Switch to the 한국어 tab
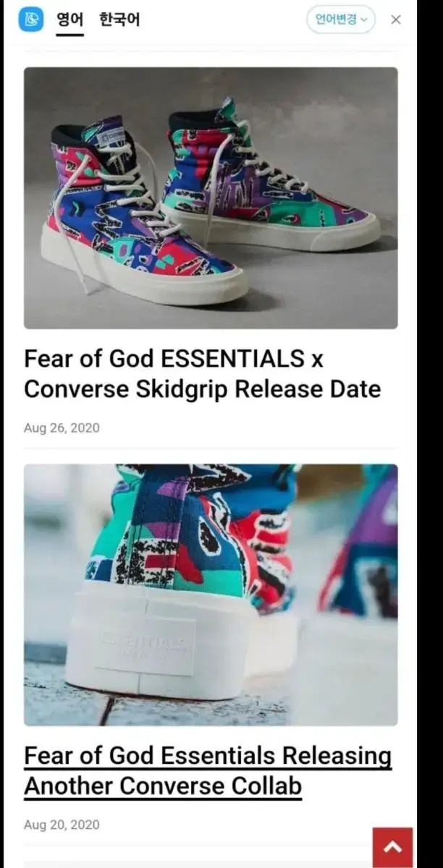 pos(119,20)
